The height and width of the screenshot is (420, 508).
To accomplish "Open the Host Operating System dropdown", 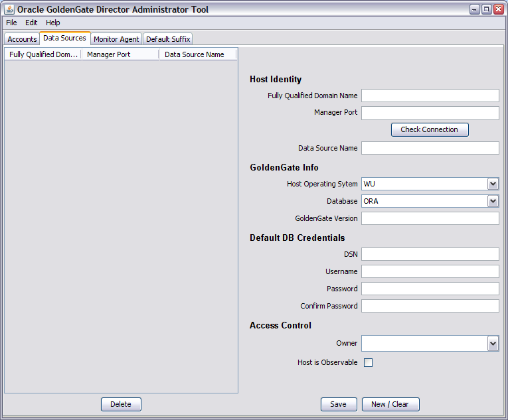I will (493, 184).
